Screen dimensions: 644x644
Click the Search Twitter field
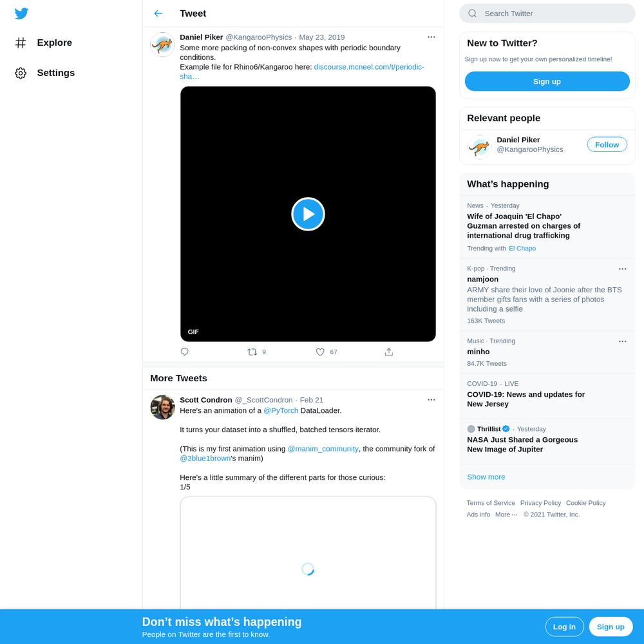[x=547, y=14]
